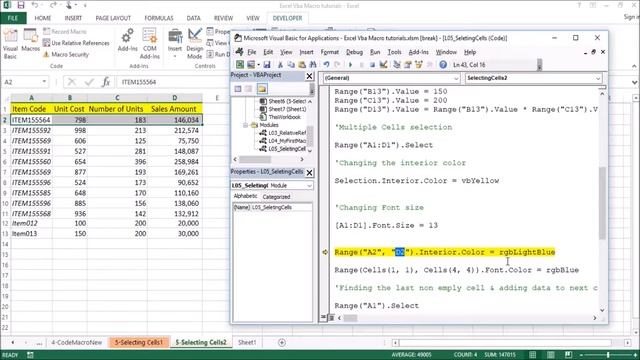
Task: Close the Properties panel
Action: click(309, 173)
